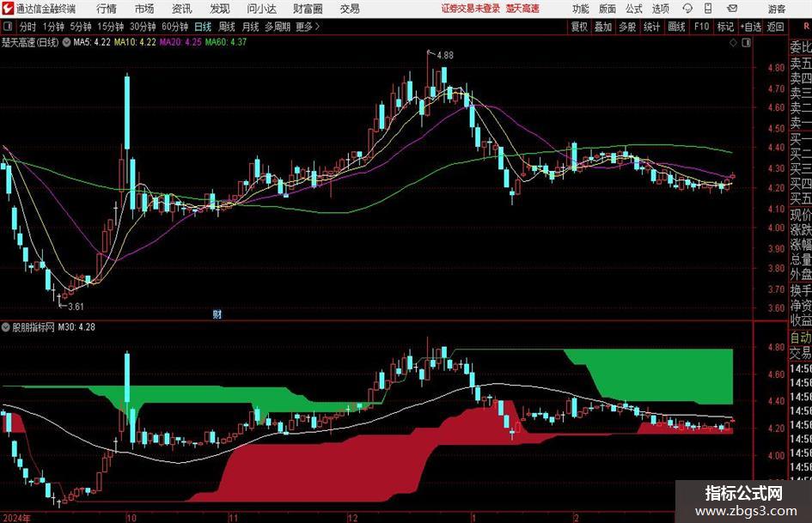Open the headset customer service icon

pos(687,9)
